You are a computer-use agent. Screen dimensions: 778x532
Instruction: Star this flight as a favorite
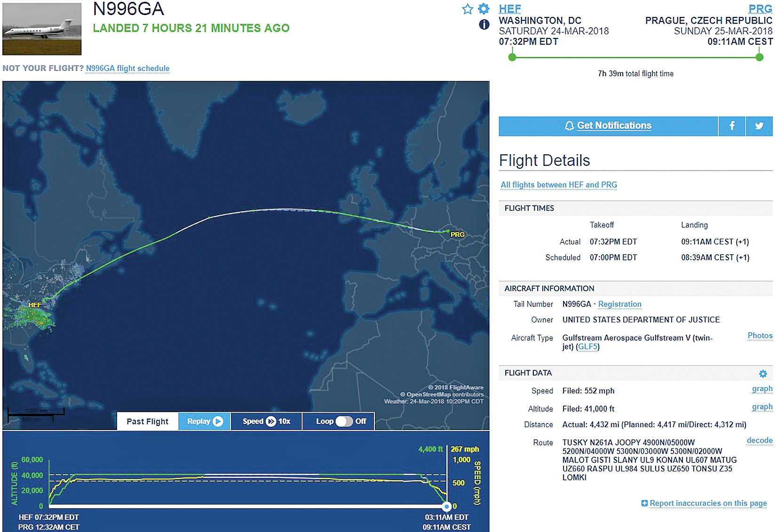467,9
